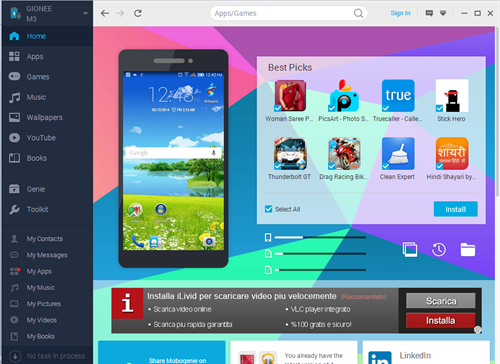Open the Drag Racing Bike icon
Image resolution: width=500 pixels, height=364 pixels.
click(344, 153)
